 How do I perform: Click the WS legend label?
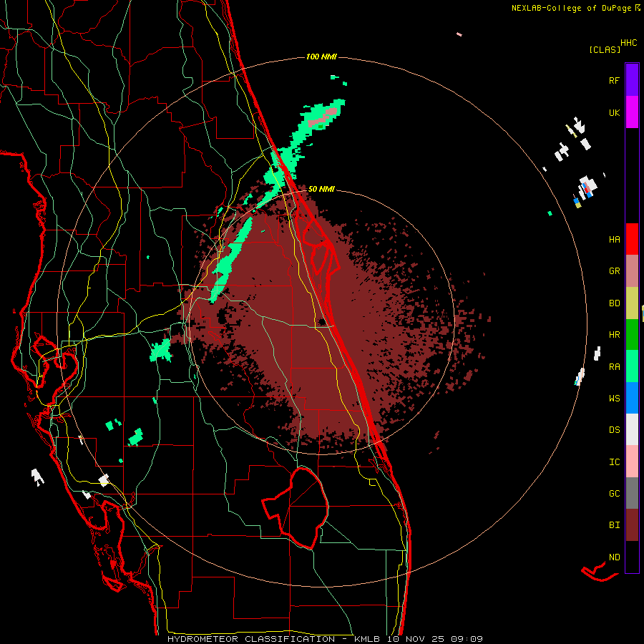point(614,399)
